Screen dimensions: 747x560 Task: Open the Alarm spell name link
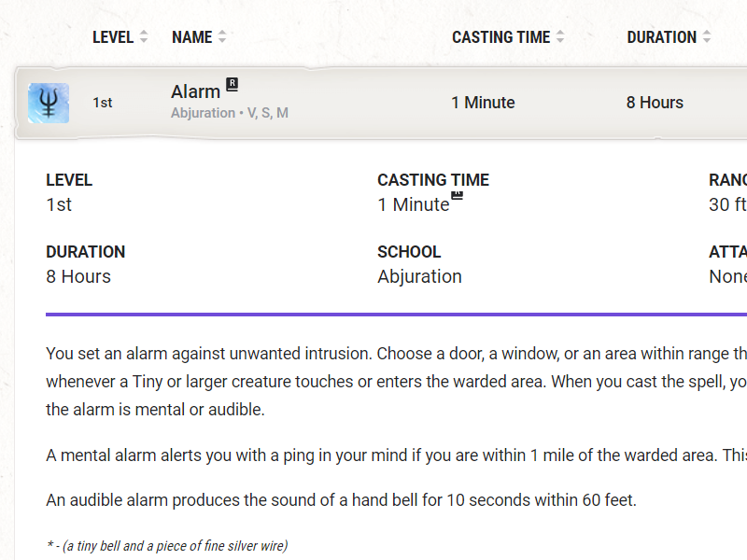[193, 91]
